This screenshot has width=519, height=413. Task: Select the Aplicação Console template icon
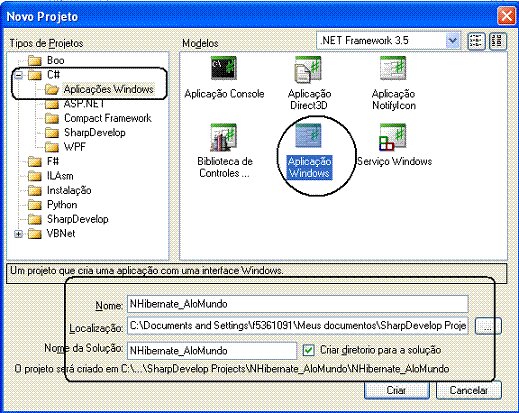tap(224, 68)
